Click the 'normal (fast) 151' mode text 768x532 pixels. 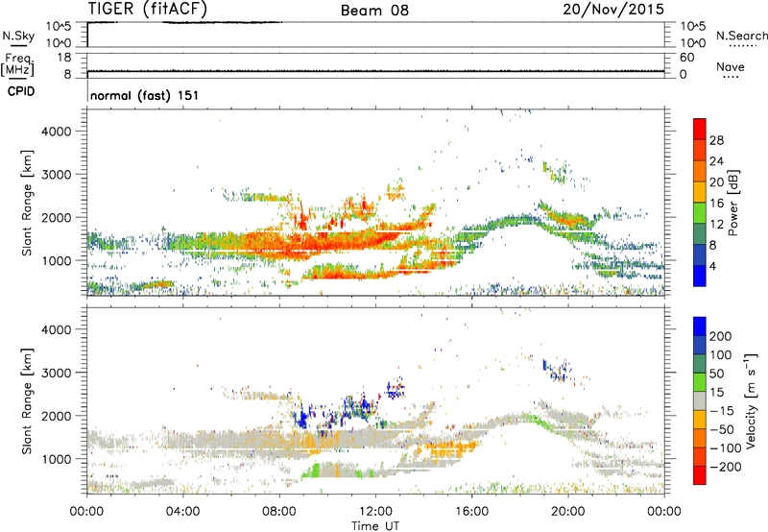coord(145,95)
